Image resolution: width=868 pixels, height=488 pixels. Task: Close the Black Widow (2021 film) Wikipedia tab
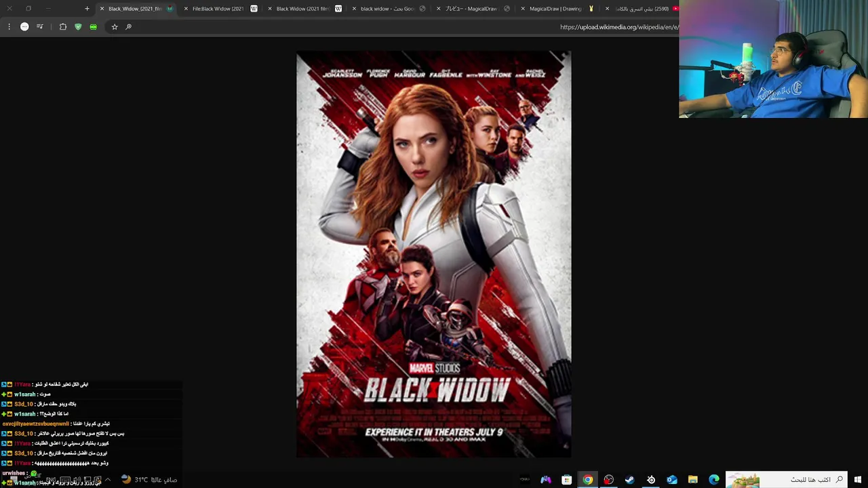click(270, 9)
